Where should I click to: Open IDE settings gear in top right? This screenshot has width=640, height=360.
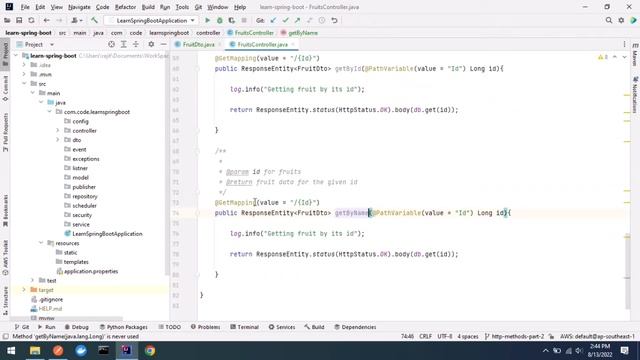click(621, 20)
